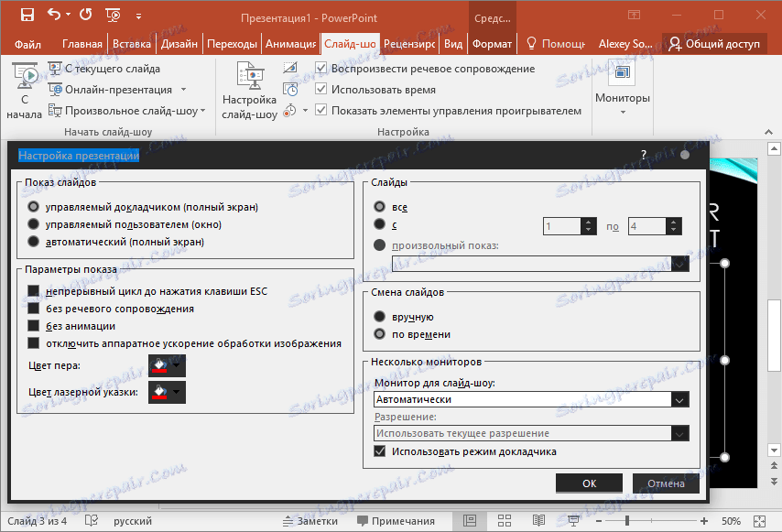Start Rehearse Timings with the stopwatch icon
The height and width of the screenshot is (532, 782).
pyautogui.click(x=290, y=90)
